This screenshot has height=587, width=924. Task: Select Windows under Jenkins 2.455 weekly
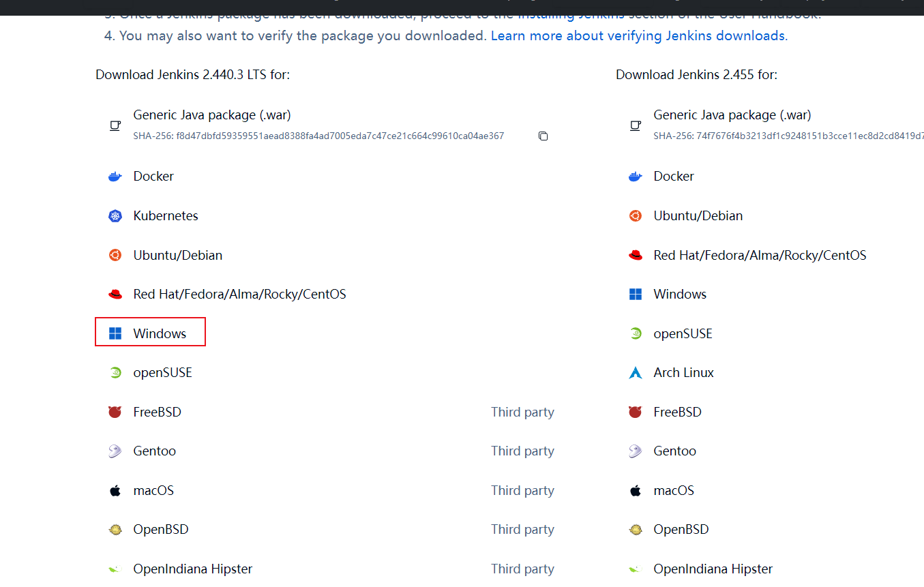point(679,295)
